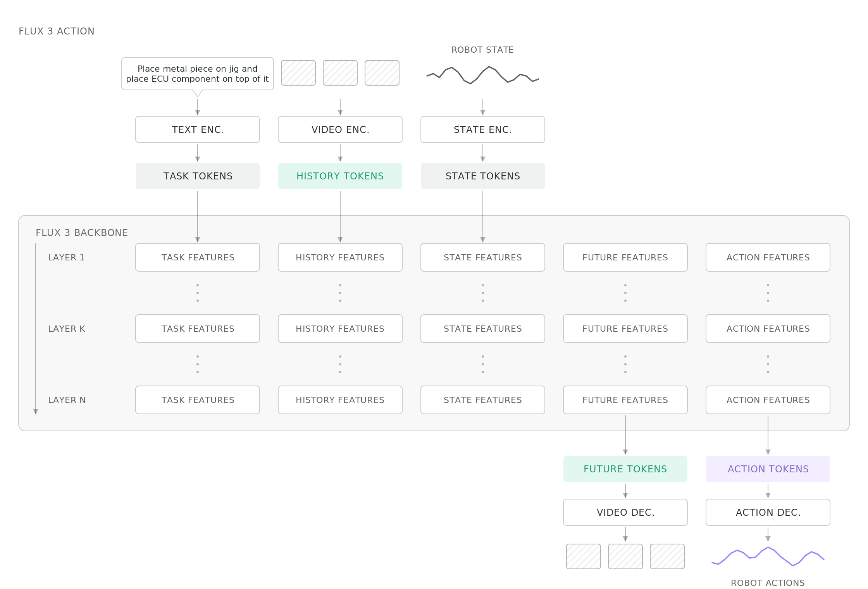The width and height of the screenshot is (868, 589).
Task: Click TASK FEATURES in the Layer 1 row
Action: (198, 257)
